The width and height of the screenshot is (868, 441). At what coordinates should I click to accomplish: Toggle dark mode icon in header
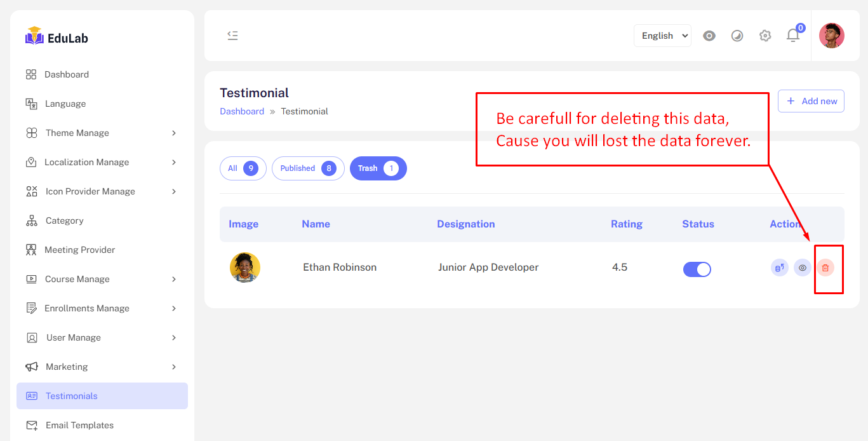(x=737, y=36)
